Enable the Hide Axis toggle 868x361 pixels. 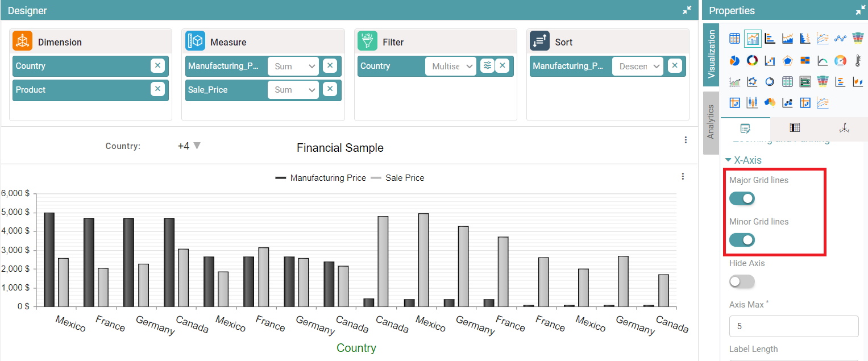tap(742, 281)
